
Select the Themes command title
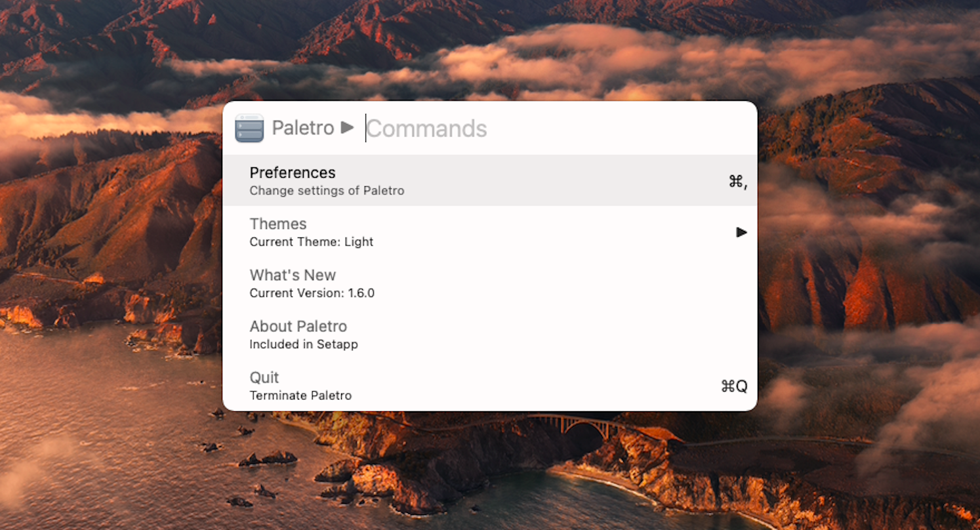coord(278,224)
